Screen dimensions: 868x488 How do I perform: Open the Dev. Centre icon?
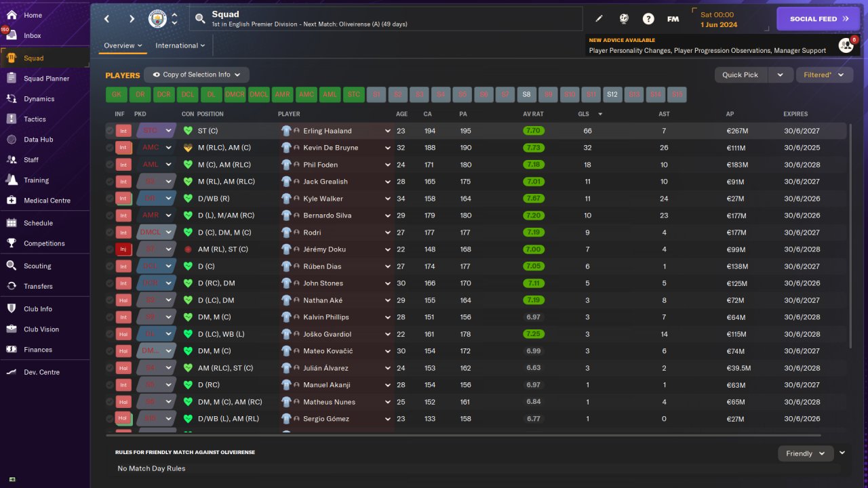coord(12,372)
